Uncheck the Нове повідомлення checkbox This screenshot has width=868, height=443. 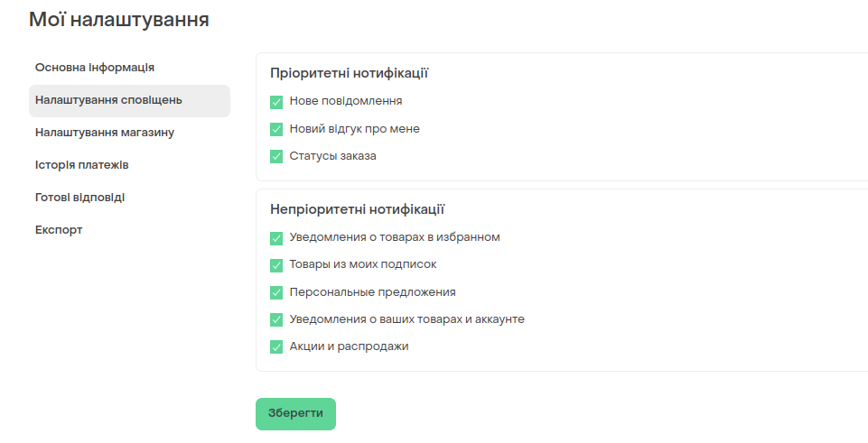(x=276, y=102)
